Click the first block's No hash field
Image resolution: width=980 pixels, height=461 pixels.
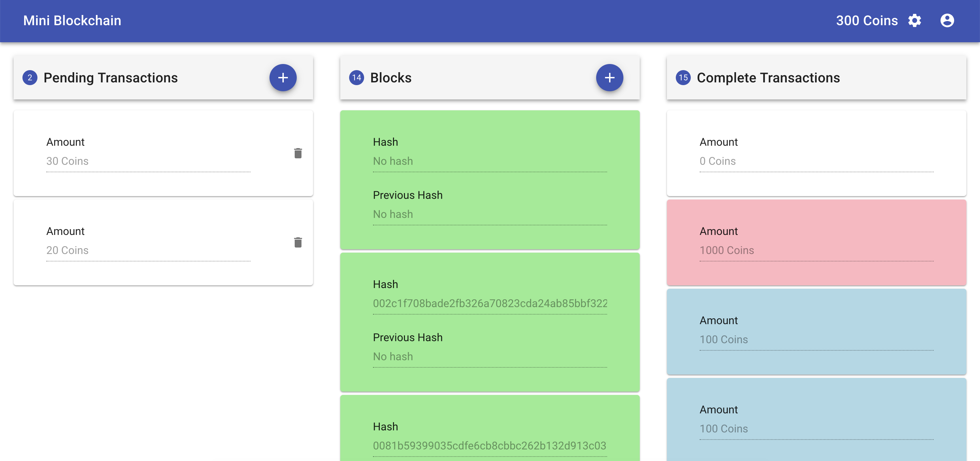pyautogui.click(x=489, y=161)
